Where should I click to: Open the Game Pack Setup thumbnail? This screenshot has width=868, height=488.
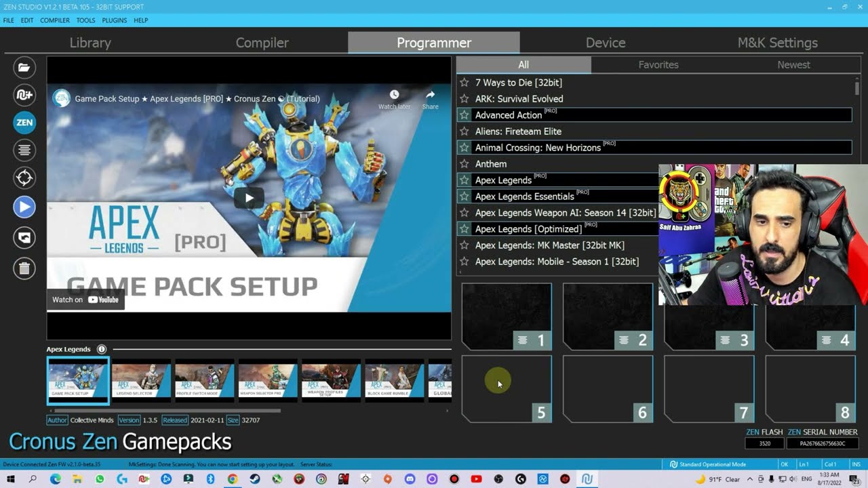tap(78, 381)
